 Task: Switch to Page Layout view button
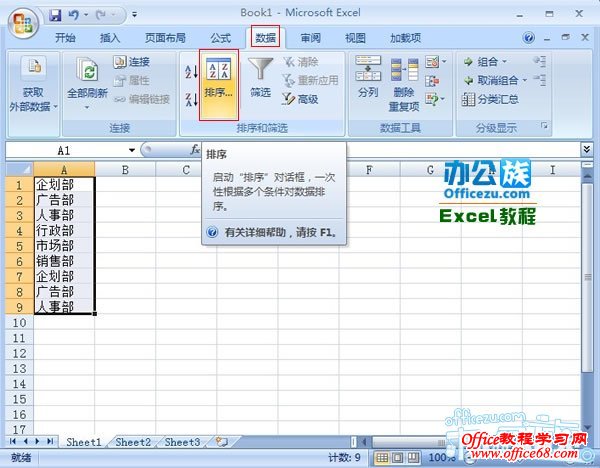coord(398,458)
